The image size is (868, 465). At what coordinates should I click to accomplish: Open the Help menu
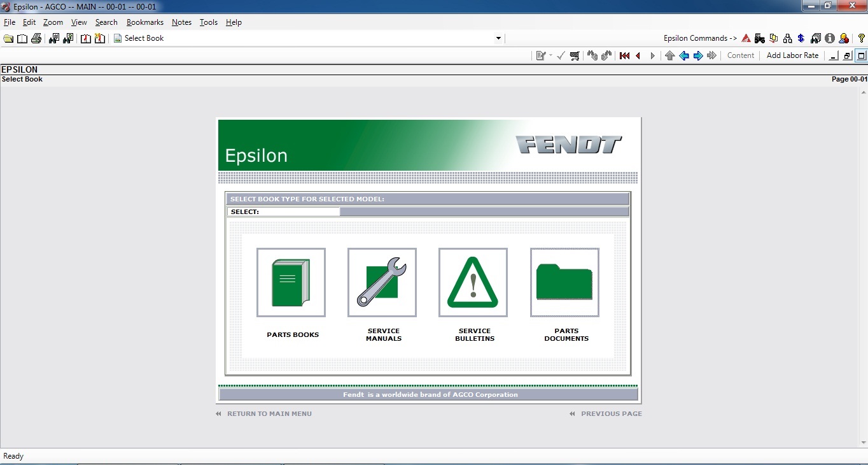[234, 22]
